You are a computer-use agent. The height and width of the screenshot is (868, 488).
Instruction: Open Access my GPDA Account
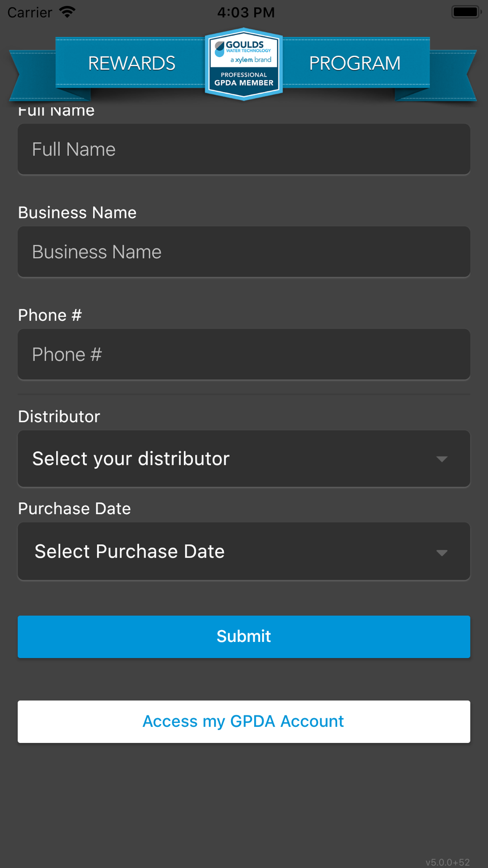click(244, 722)
